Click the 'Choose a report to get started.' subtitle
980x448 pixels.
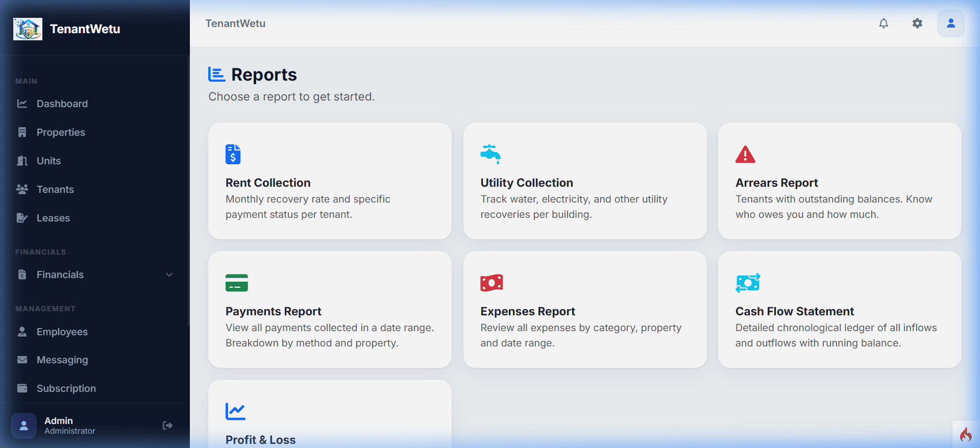click(x=291, y=96)
